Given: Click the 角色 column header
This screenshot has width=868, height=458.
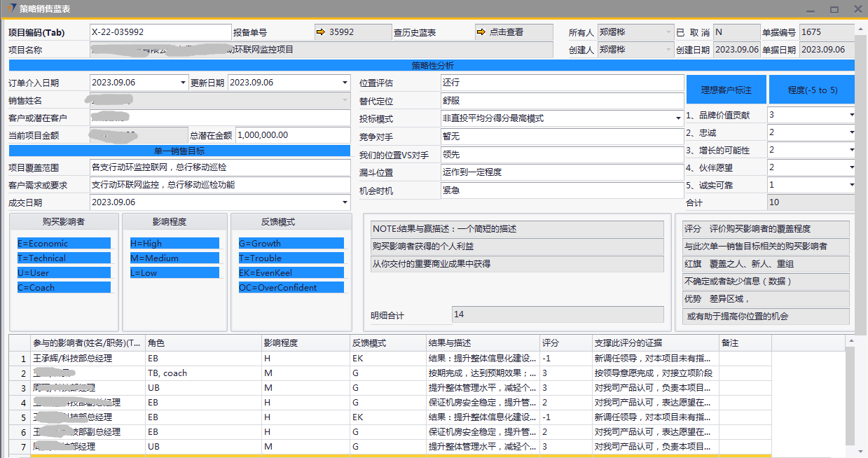Looking at the screenshot, I should [x=202, y=344].
